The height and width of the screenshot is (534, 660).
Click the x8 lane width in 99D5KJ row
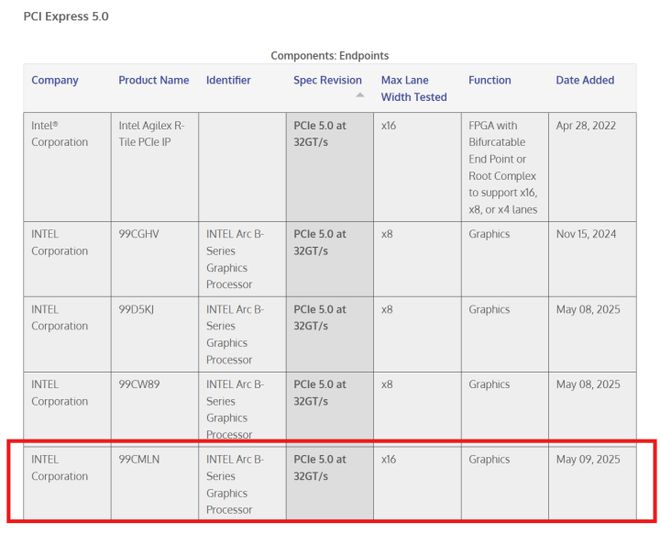point(387,309)
